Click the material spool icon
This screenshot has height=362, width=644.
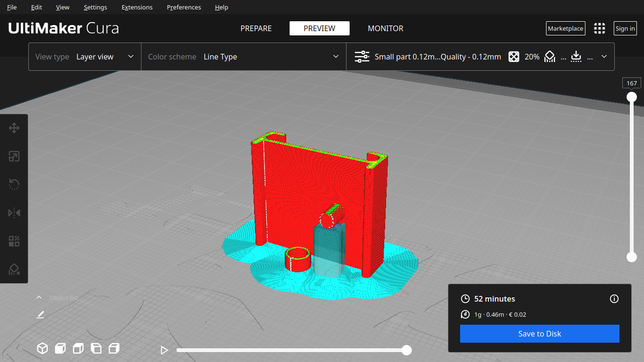coord(465,315)
